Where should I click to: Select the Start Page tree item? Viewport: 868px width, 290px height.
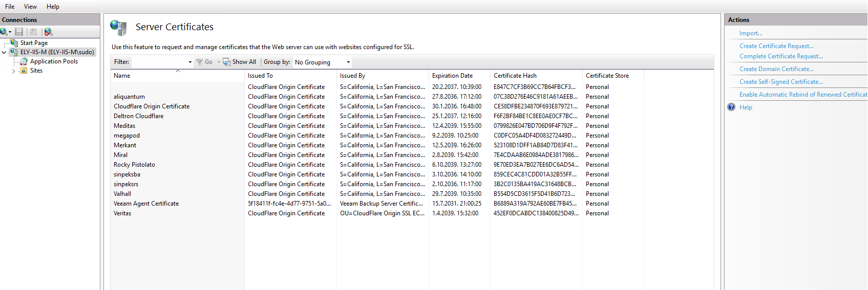[34, 43]
